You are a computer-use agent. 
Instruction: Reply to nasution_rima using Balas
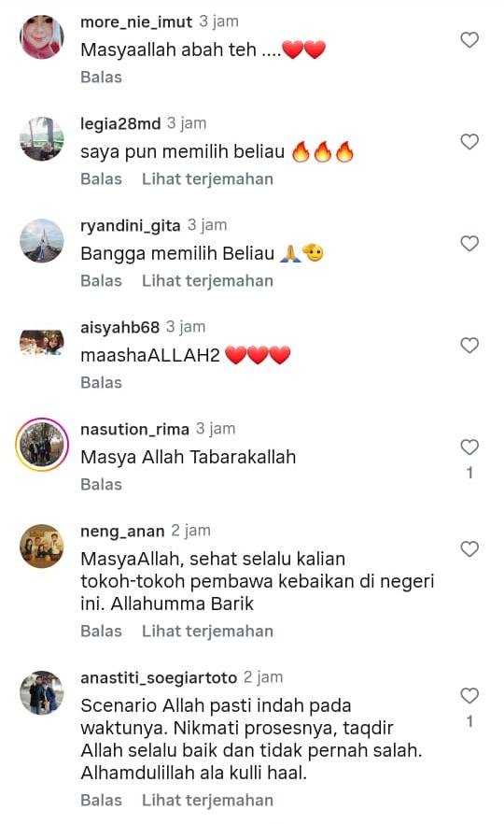[101, 485]
